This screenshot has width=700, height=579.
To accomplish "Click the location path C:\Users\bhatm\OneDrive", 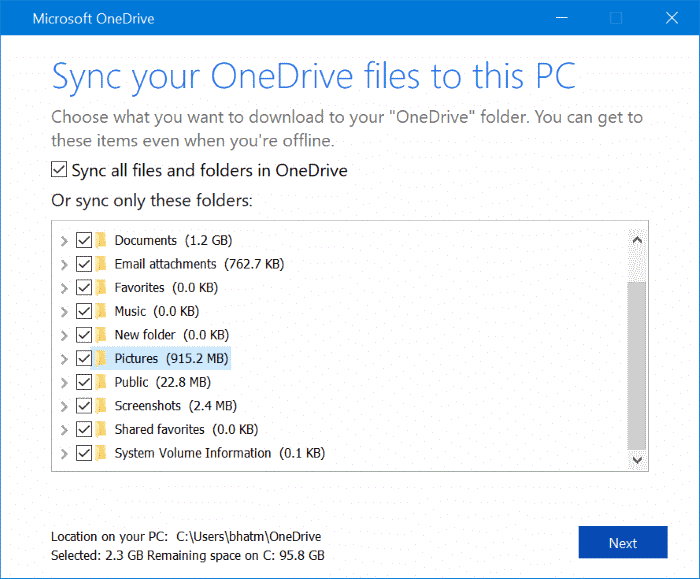I will 249,536.
